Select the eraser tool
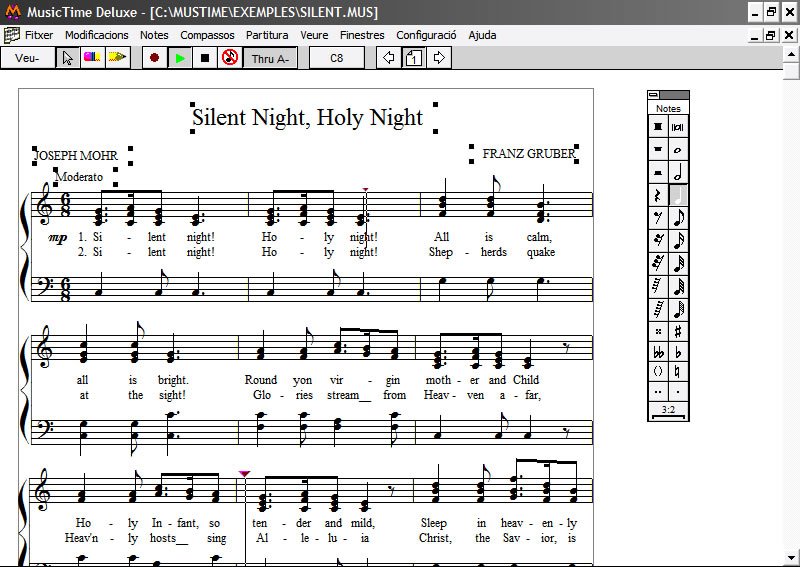This screenshot has height=567, width=800. pos(92,58)
